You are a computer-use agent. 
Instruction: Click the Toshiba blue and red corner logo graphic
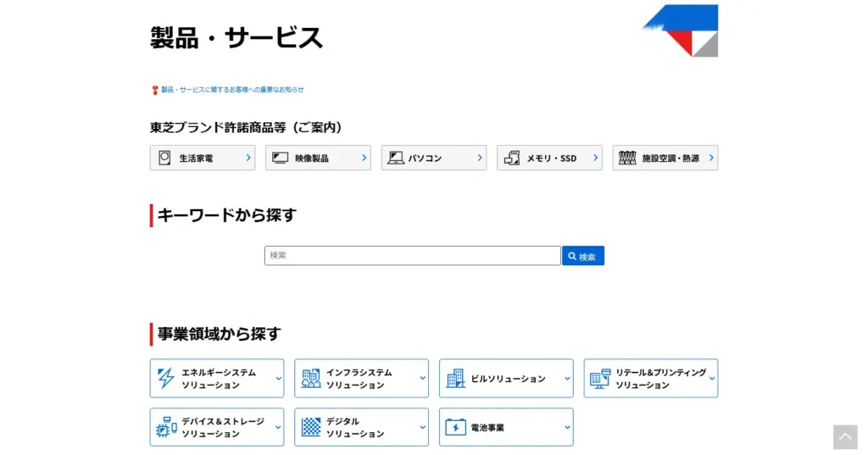[x=681, y=31]
